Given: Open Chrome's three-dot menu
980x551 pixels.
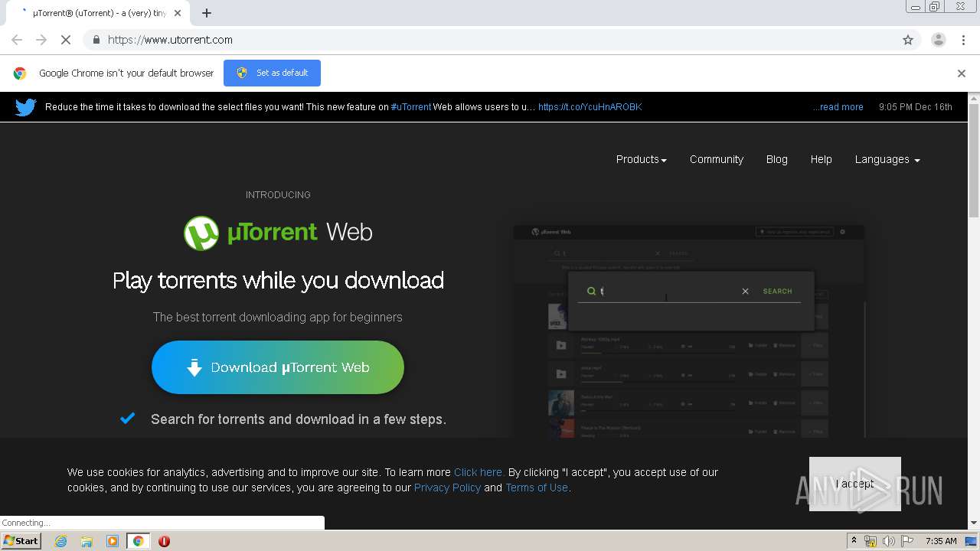Looking at the screenshot, I should coord(963,40).
